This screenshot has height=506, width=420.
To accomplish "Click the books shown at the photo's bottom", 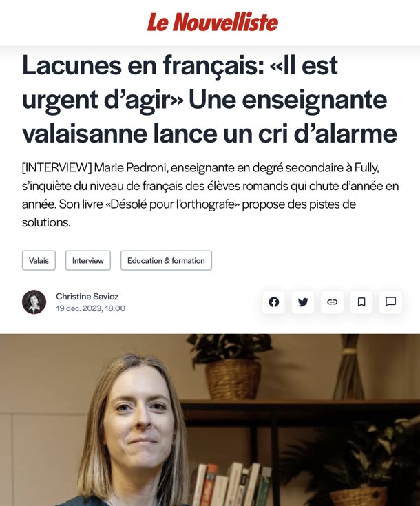I will (x=232, y=484).
